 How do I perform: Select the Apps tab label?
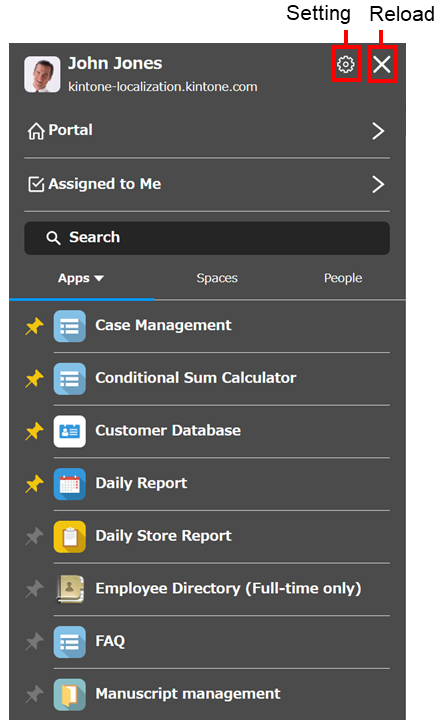[74, 278]
